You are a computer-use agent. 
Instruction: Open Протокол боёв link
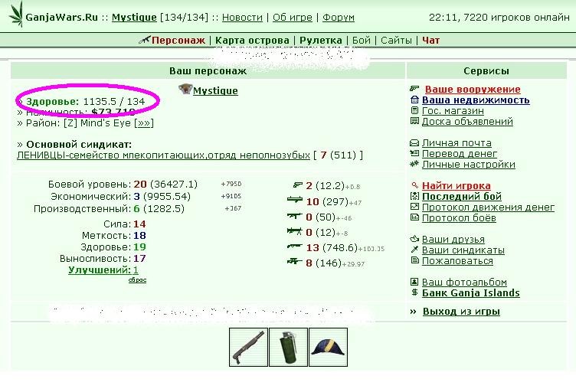click(x=459, y=217)
